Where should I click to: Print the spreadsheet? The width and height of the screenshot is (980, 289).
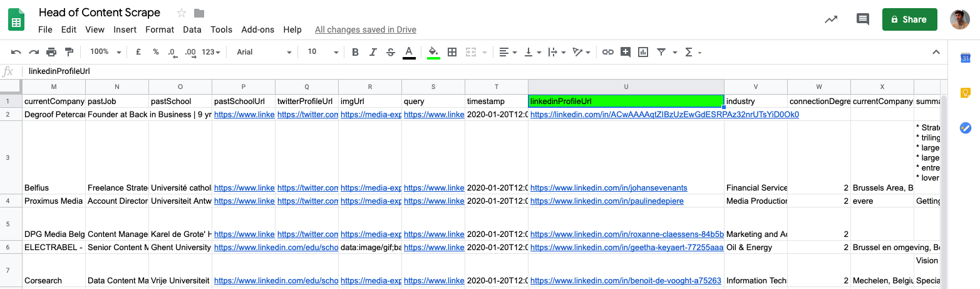(x=51, y=52)
